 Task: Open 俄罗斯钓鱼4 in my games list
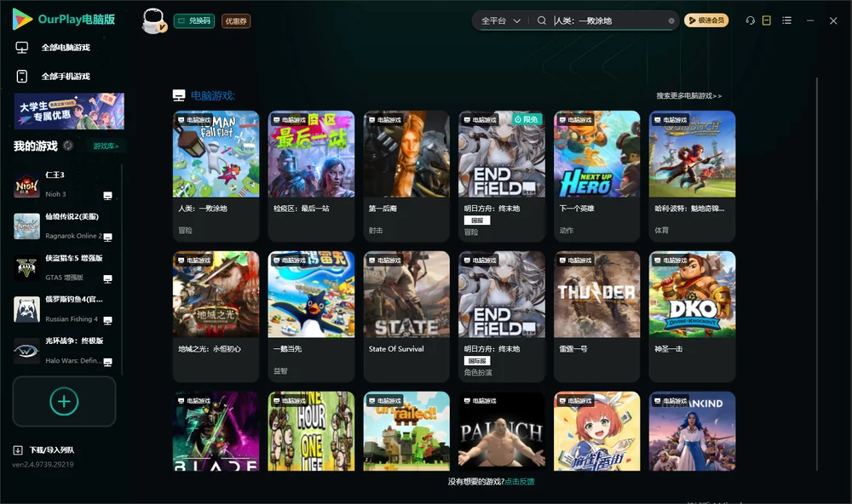(64, 309)
